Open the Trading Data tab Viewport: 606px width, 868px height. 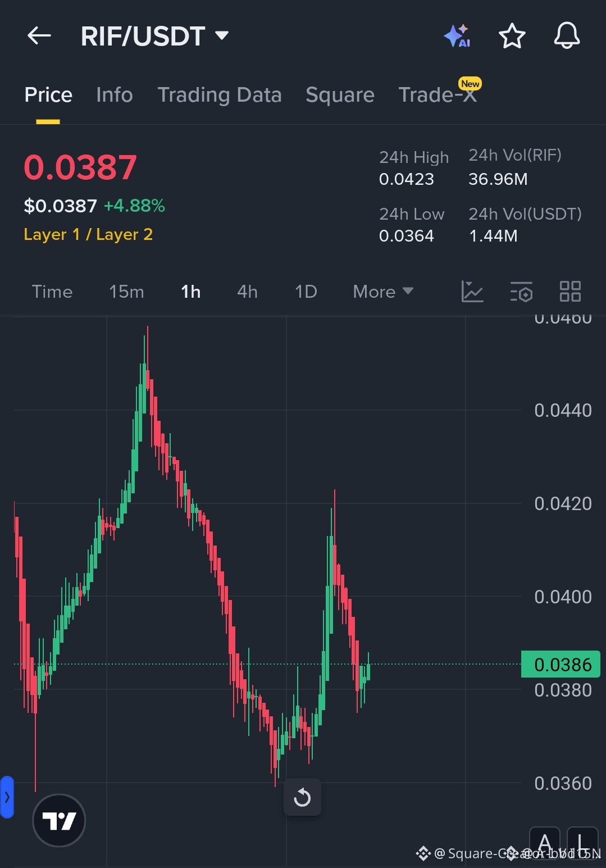(x=220, y=95)
